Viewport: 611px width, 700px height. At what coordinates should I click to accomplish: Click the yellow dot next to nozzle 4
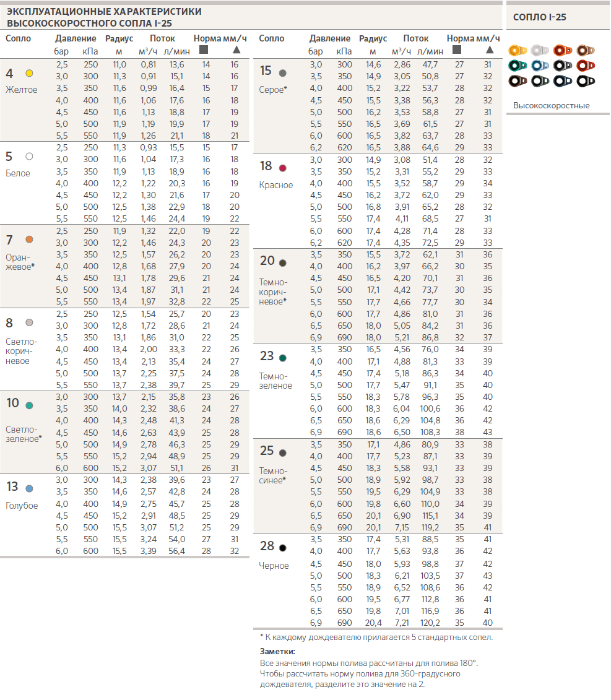click(30, 73)
